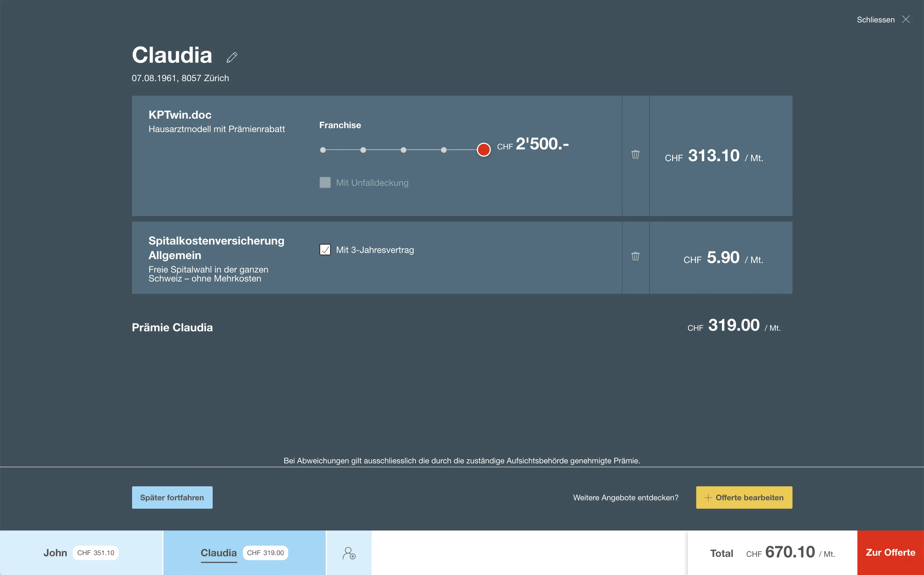Click the Bei Abweichungen disclaimer text

[x=462, y=461]
